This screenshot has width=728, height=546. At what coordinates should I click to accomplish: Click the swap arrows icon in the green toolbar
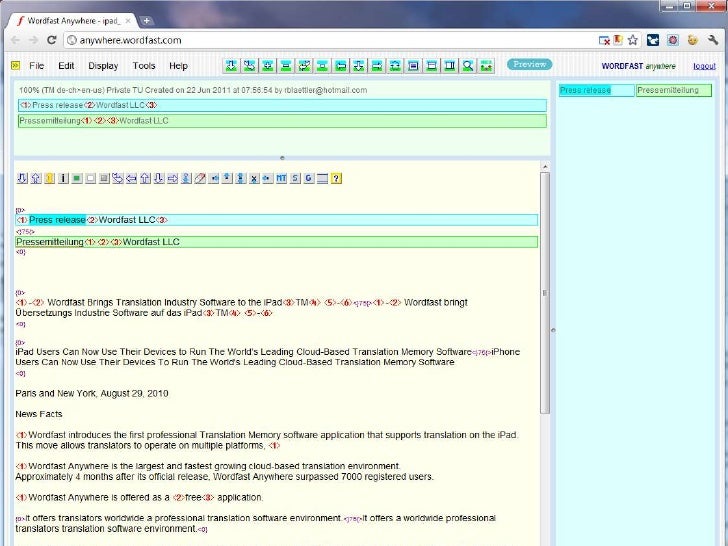[304, 66]
